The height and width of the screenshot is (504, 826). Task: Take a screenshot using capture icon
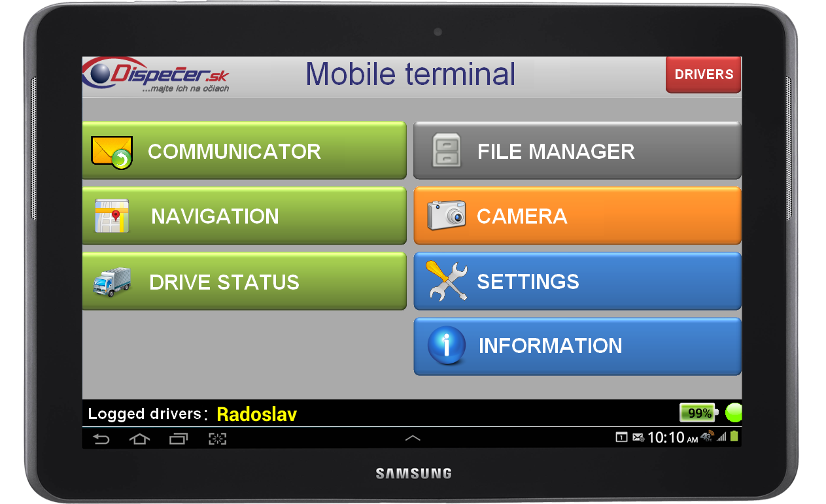click(217, 439)
